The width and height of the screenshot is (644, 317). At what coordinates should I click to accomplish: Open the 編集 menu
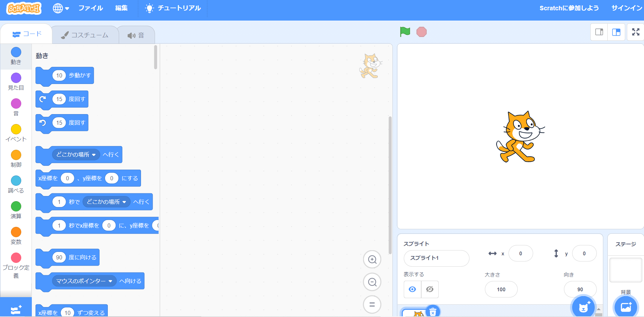point(121,8)
